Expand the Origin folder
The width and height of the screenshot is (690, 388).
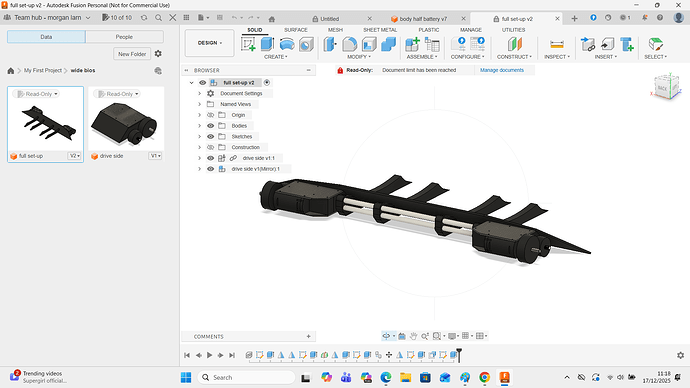(199, 115)
